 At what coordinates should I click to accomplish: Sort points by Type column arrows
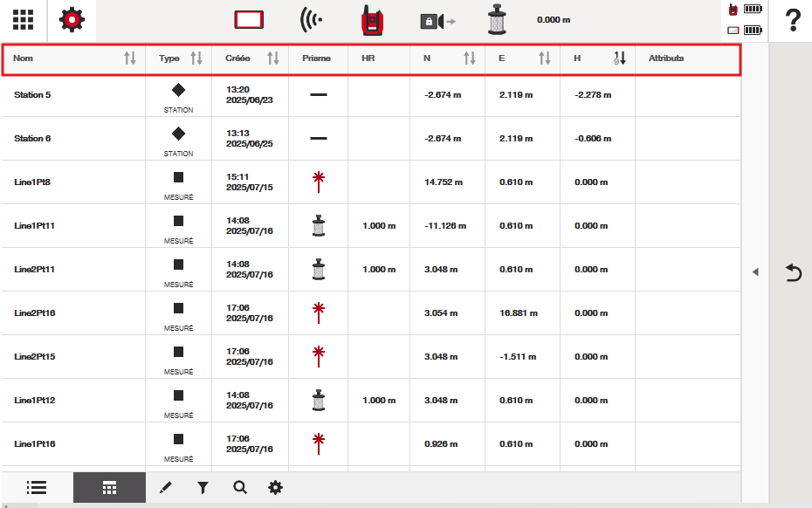(196, 58)
